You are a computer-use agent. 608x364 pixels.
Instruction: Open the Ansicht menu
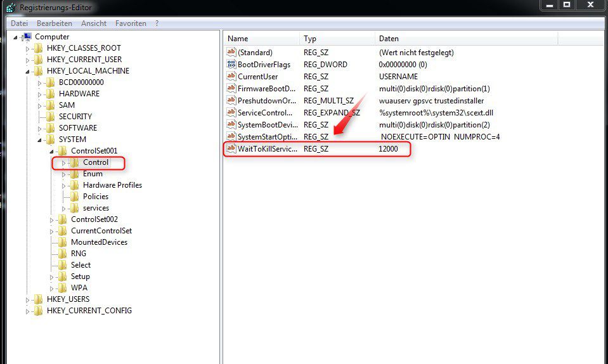pyautogui.click(x=94, y=23)
